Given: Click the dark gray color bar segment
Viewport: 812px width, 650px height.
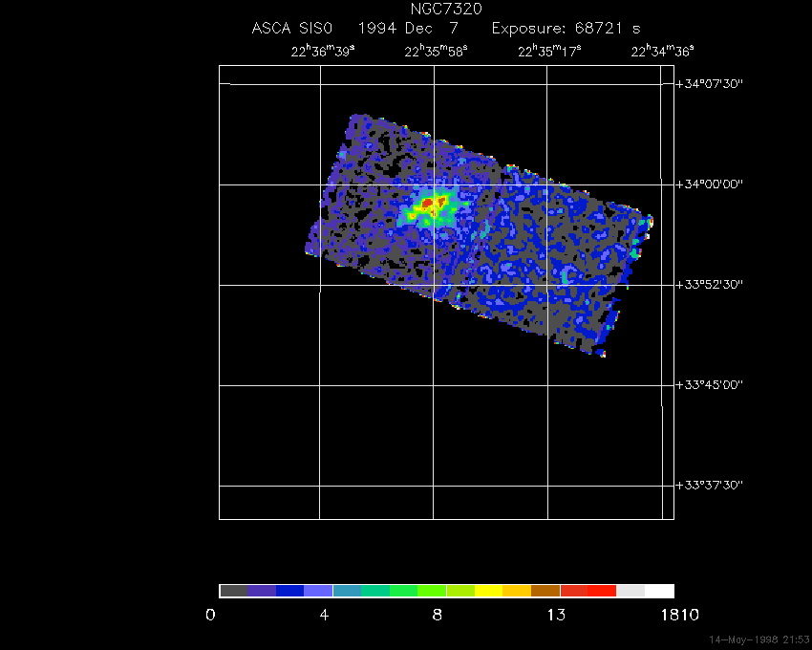Looking at the screenshot, I should point(233,591).
